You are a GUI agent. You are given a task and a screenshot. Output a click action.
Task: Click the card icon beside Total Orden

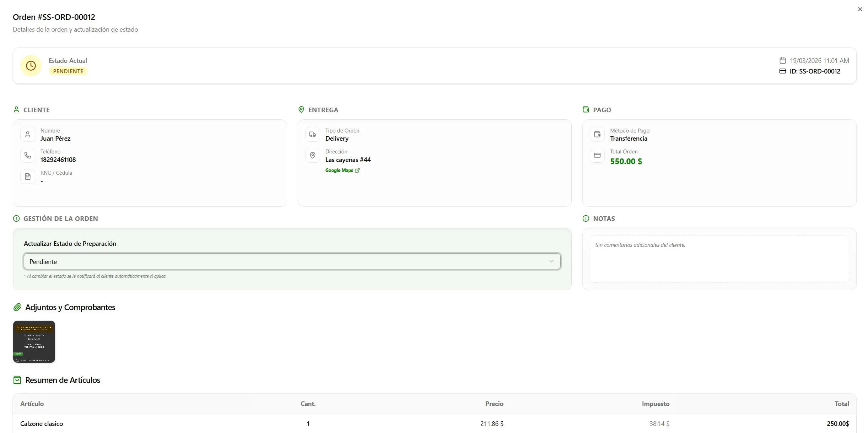[597, 155]
